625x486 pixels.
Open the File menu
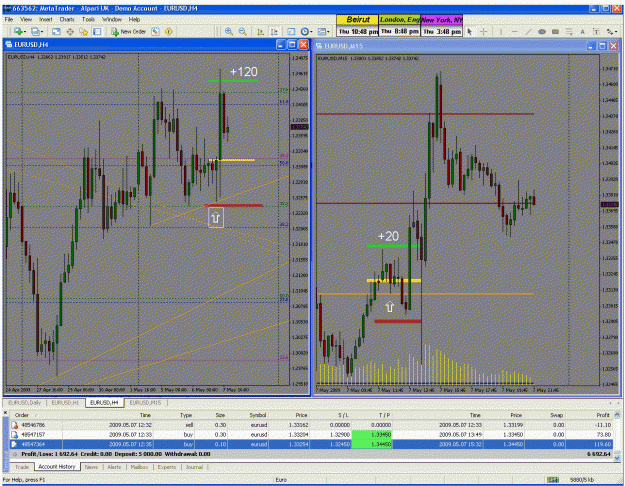point(9,19)
